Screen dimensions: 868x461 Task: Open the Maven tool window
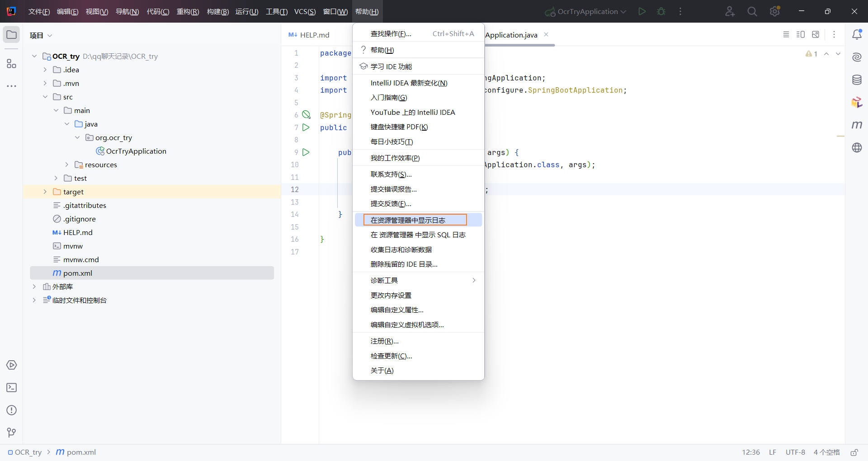point(857,125)
